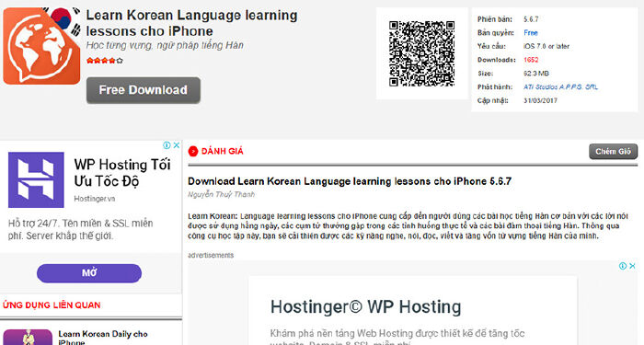The width and height of the screenshot is (644, 345).
Task: Open ATi Studios A.P.P.S. SRL publisher link
Action: click(x=560, y=87)
